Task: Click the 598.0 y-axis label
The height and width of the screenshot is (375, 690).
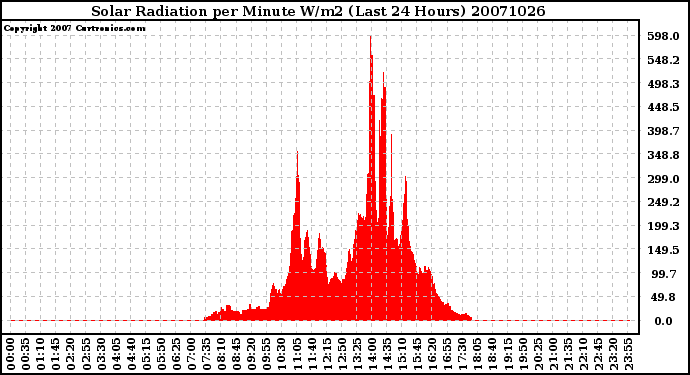Action: [663, 36]
